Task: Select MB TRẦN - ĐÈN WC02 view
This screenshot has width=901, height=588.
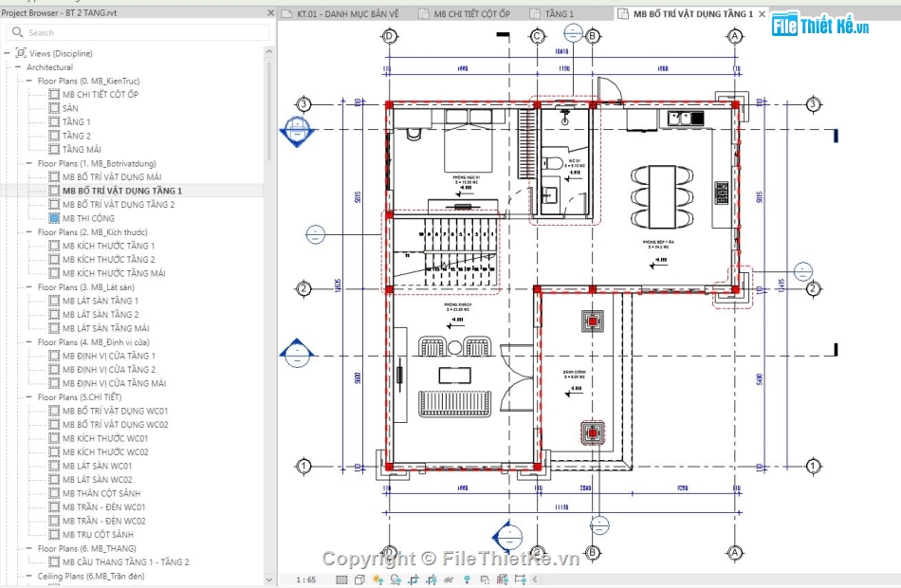Action: 104,521
